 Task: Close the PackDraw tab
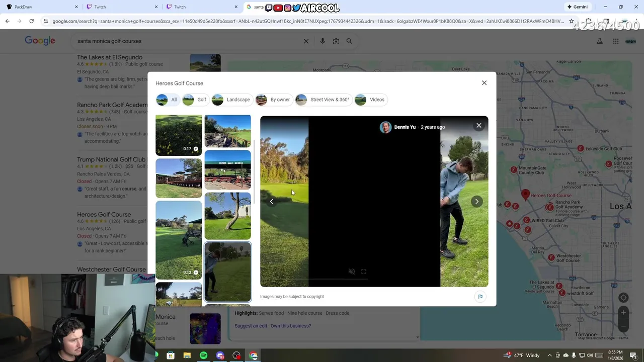point(76,7)
